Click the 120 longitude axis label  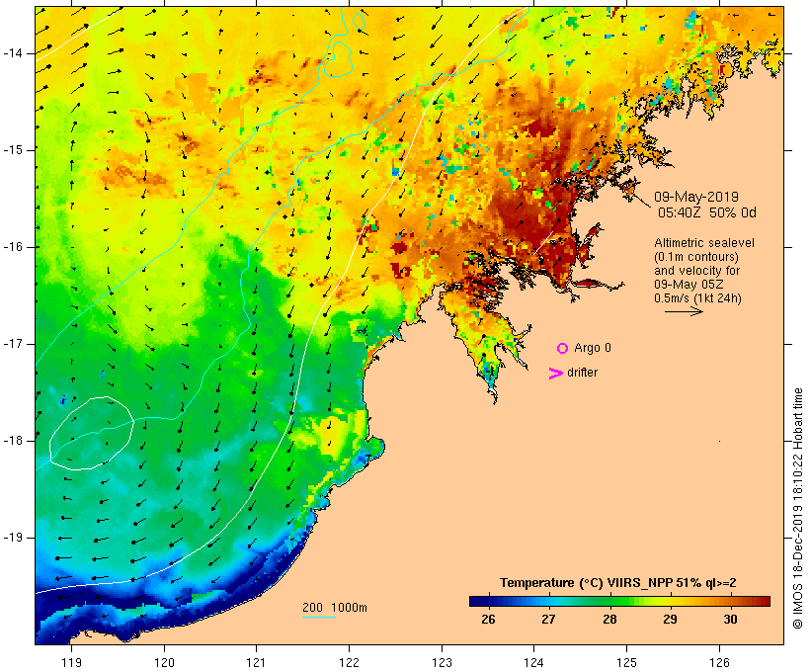point(164,662)
